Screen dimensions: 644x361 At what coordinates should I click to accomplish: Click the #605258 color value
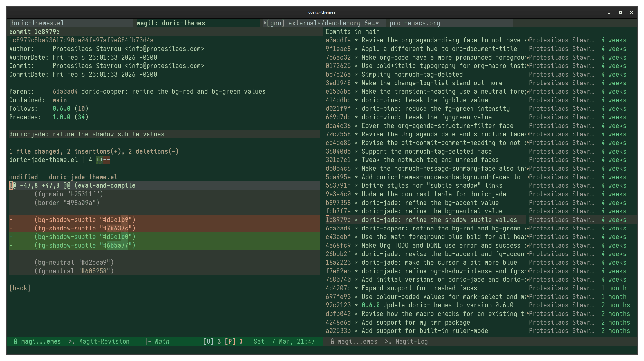(94, 271)
